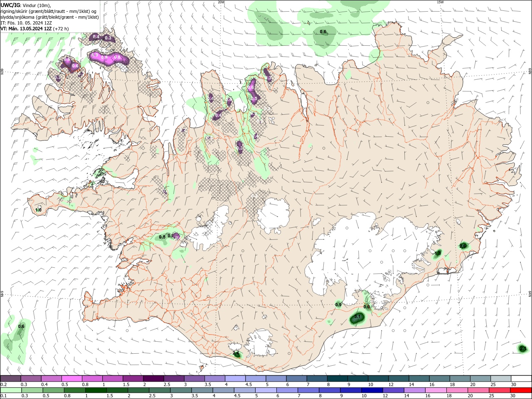Select the rain legend swatch from 25 to 30
The image size is (532, 399).
coord(499,390)
